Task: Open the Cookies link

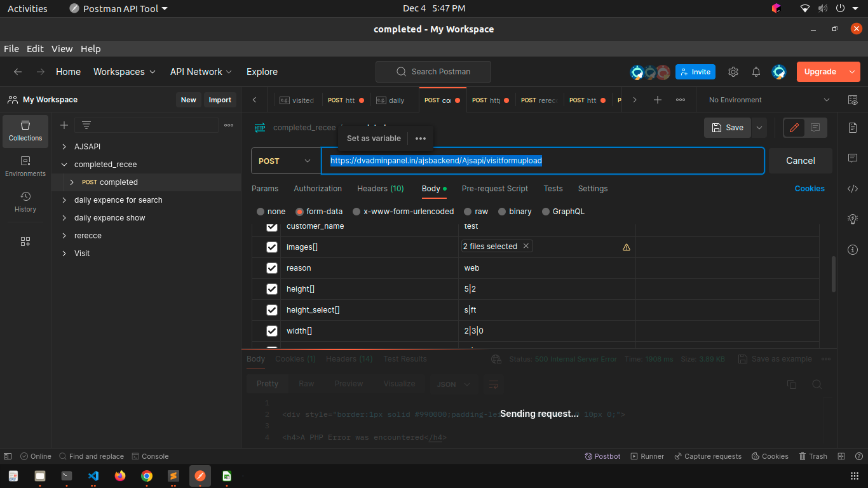Action: 810,189
